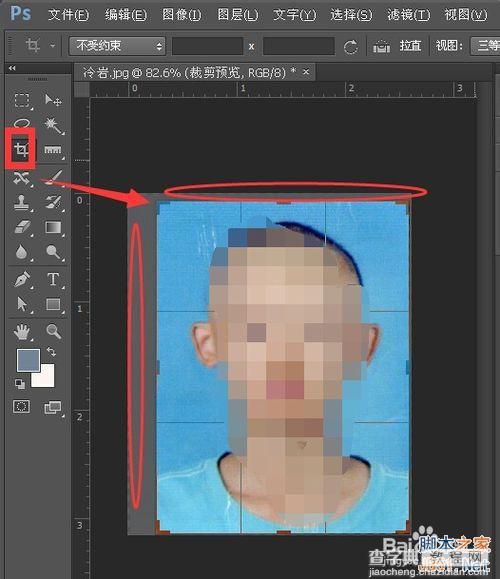Select the Clone Stamp tool
This screenshot has height=579, width=500.
click(21, 203)
